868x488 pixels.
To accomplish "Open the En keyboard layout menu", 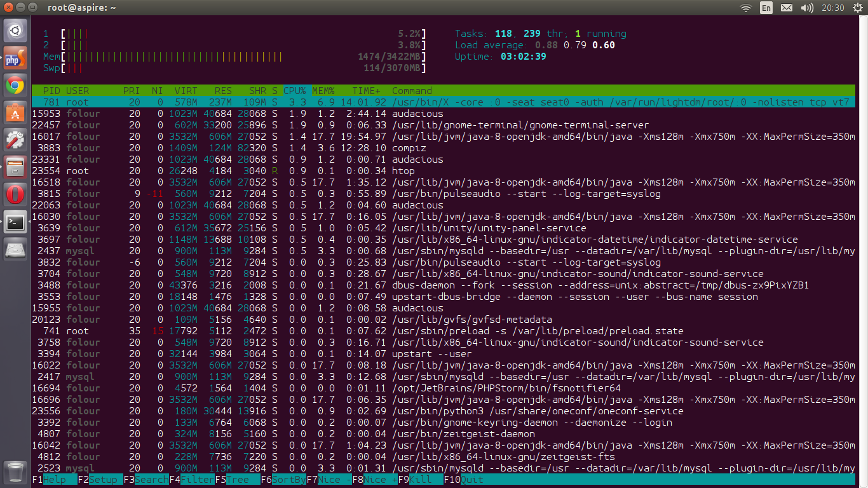I will (766, 8).
